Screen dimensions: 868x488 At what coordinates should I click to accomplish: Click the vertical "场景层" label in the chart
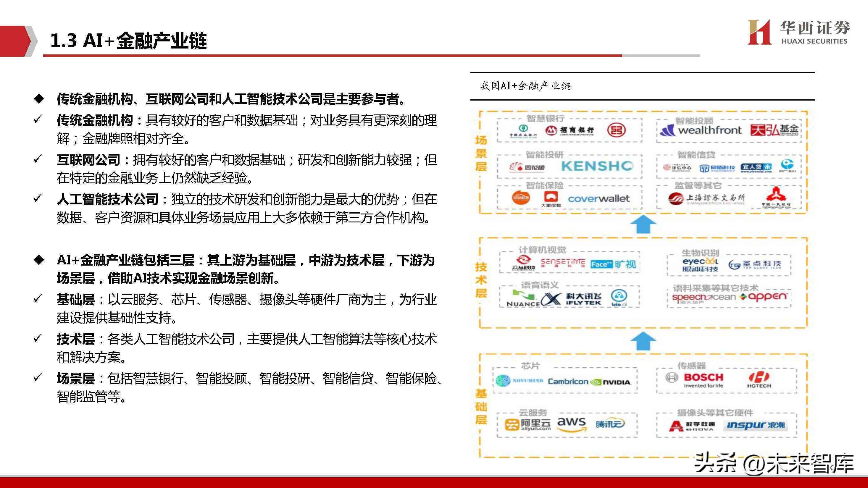click(481, 153)
